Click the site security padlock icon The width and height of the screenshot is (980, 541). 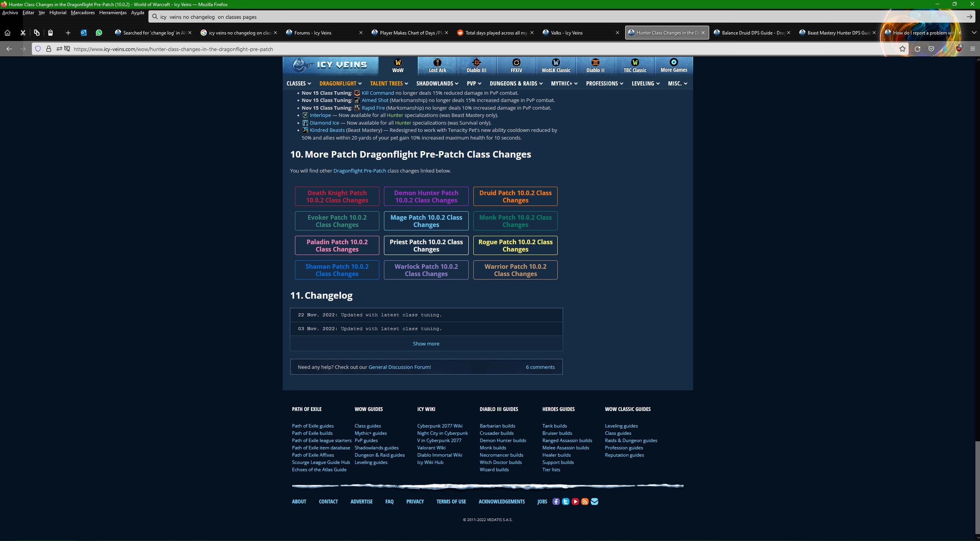[49, 49]
